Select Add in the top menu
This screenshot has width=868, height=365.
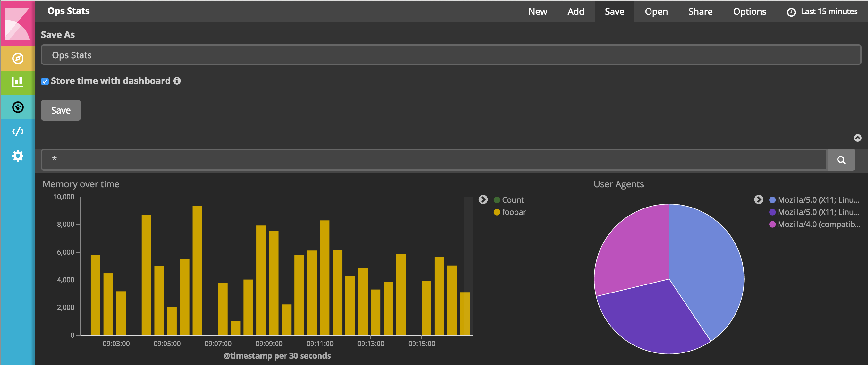pos(575,12)
